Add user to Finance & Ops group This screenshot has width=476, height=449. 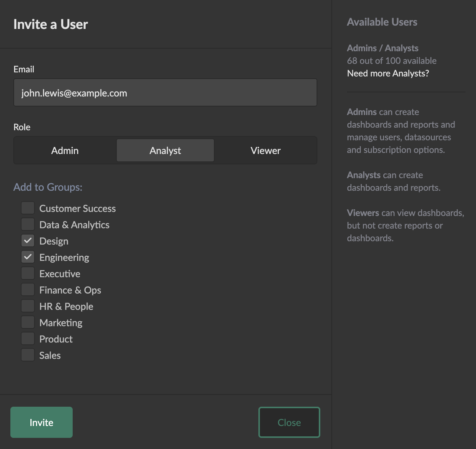tap(28, 290)
